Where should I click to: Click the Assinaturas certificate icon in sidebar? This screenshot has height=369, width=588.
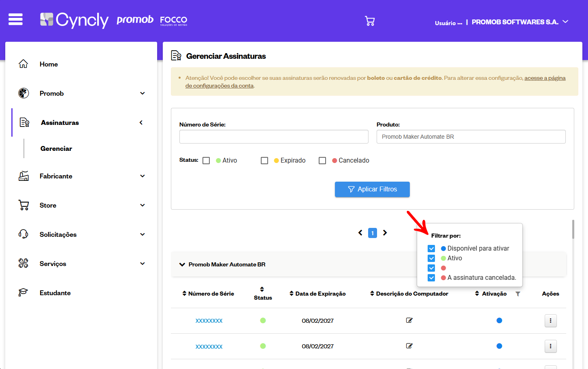[x=25, y=122]
